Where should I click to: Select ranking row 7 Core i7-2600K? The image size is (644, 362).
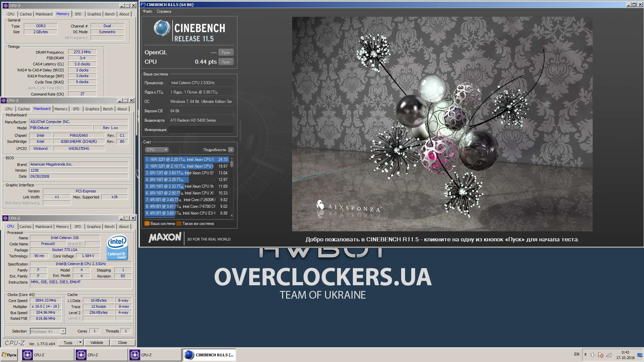pos(186,200)
